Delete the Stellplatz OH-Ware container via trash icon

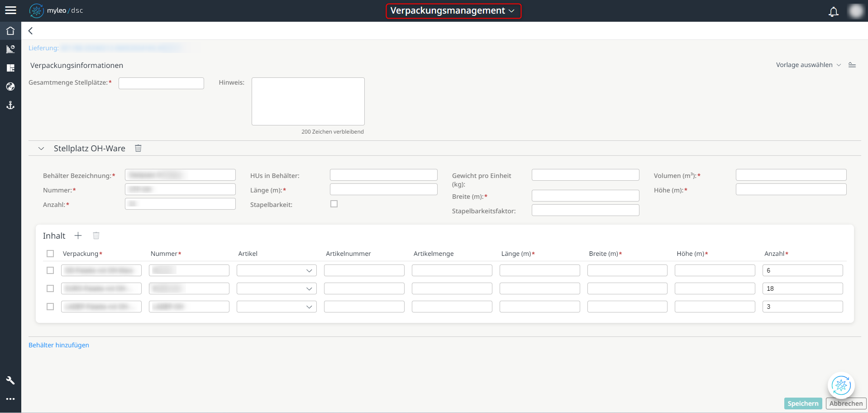click(138, 148)
